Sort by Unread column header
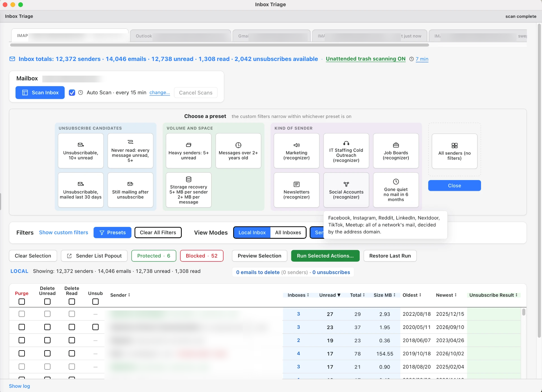This screenshot has width=542, height=392. point(330,295)
